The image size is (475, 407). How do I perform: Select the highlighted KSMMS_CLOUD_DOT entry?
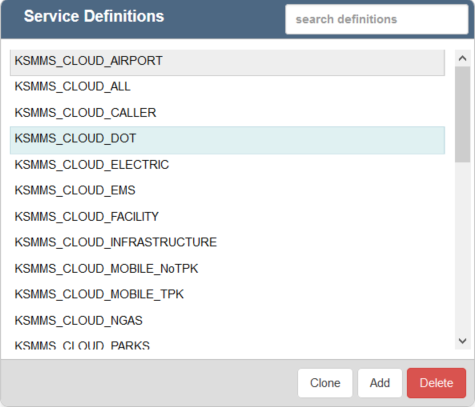coord(227,140)
